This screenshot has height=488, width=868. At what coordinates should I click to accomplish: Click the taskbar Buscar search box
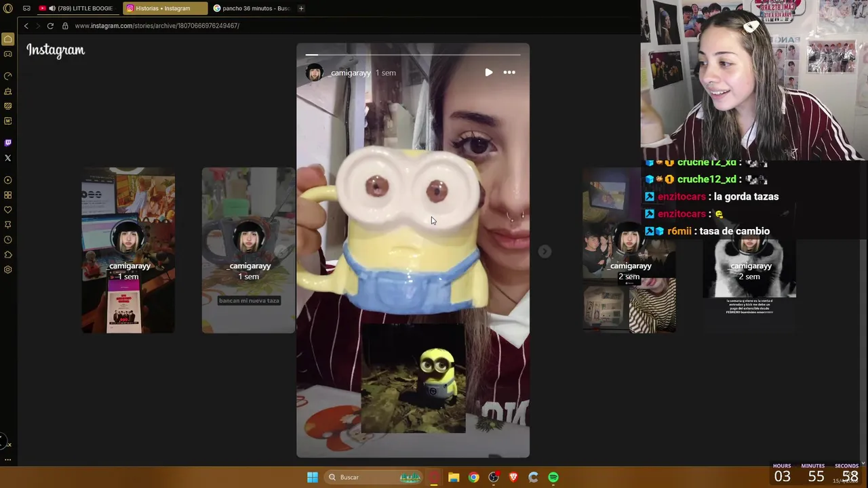click(373, 477)
